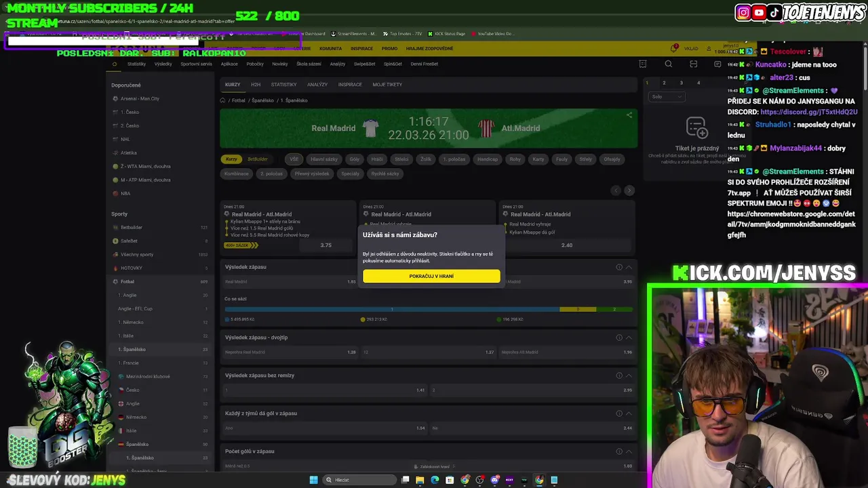Expand Fotbal category in sidebar
Viewport: 868px width, 488px height.
click(160, 281)
